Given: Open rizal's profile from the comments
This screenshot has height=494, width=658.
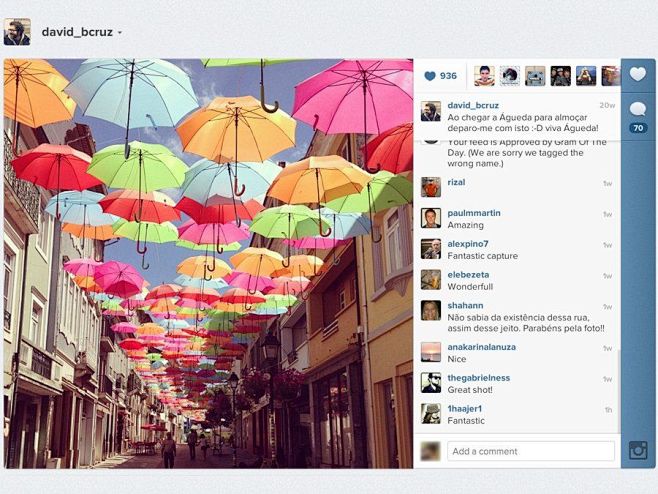Looking at the screenshot, I should 457,183.
